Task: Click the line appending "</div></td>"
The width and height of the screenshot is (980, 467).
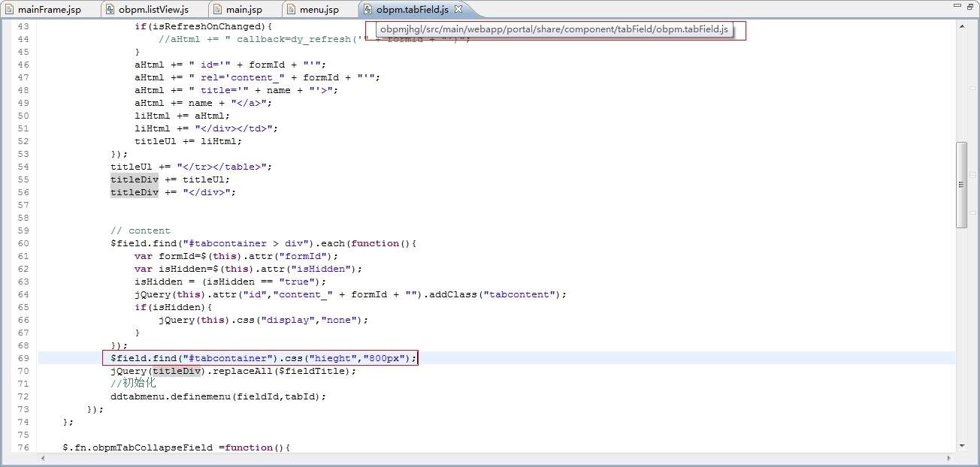Action: coord(207,128)
